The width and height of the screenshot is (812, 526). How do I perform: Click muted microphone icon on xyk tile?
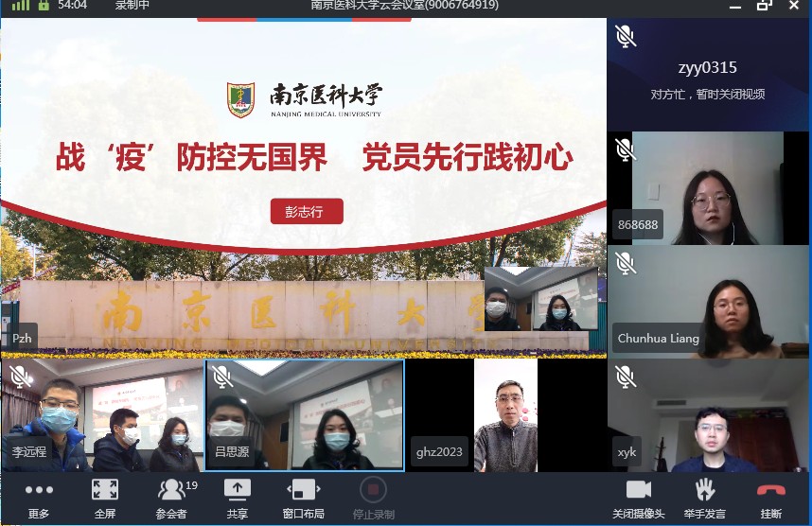[x=626, y=377]
